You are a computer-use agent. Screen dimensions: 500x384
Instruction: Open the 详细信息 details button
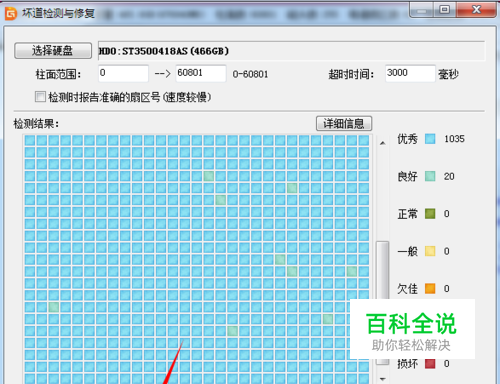point(344,124)
